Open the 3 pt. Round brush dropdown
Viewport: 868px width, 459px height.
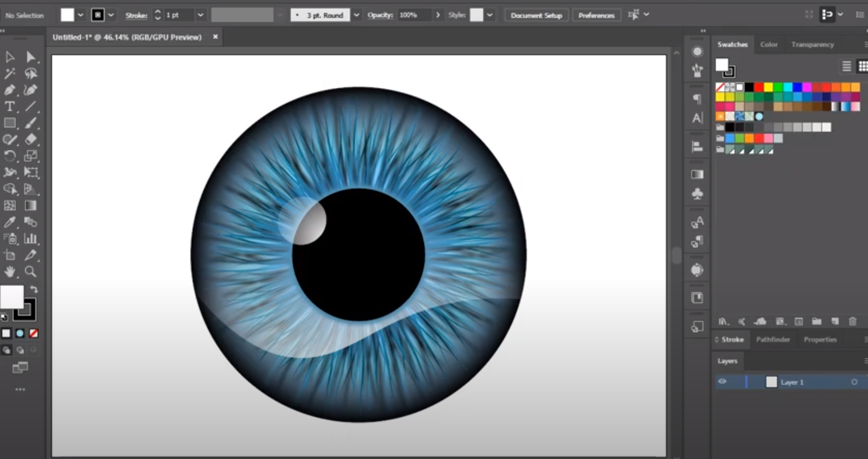coord(356,15)
